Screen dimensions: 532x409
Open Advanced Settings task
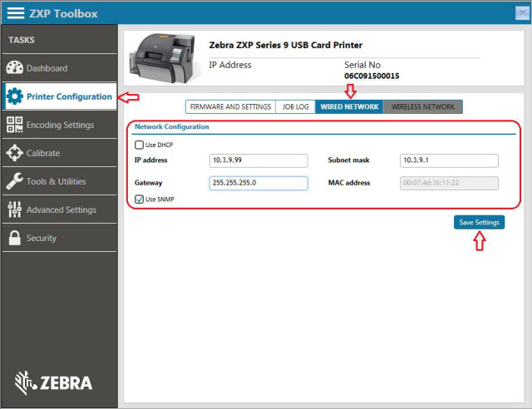[59, 209]
